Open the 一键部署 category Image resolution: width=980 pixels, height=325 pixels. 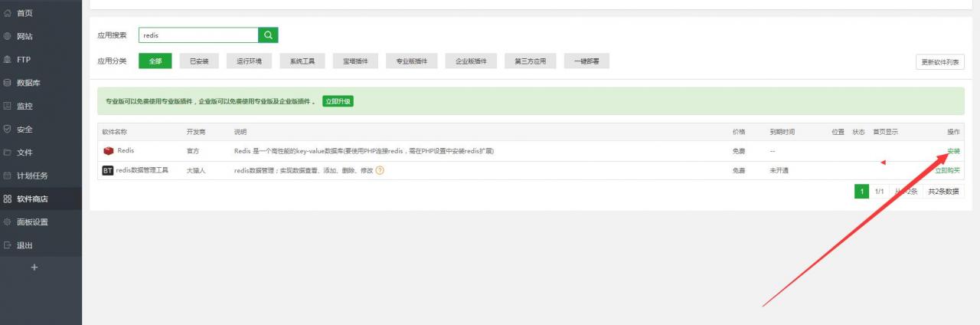pyautogui.click(x=586, y=61)
